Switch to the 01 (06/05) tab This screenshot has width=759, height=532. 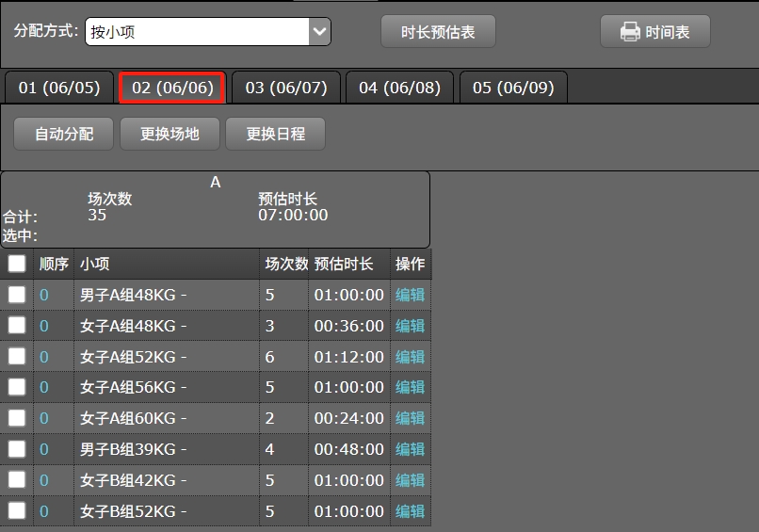[58, 88]
